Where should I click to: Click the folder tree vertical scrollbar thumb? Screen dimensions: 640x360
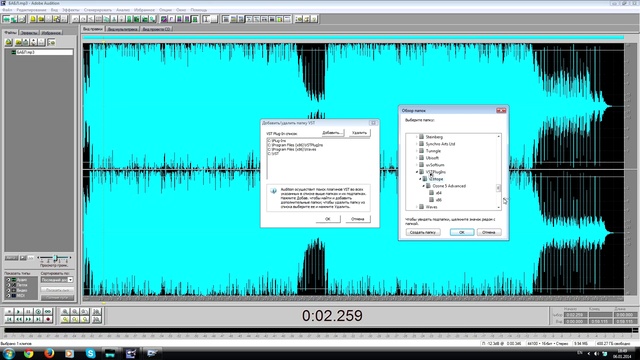498,188
